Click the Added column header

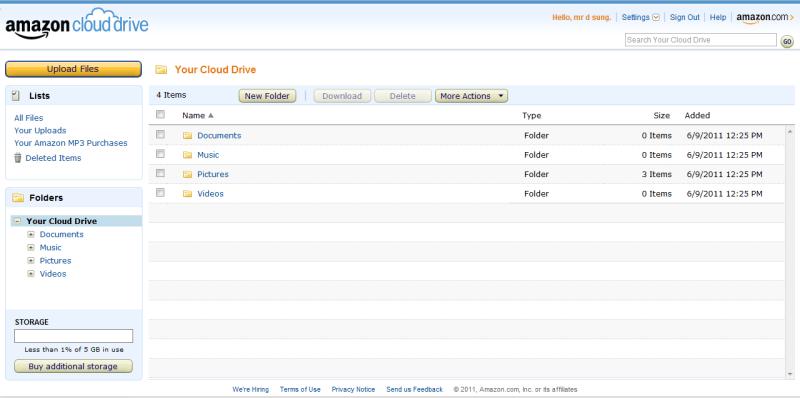click(x=697, y=116)
